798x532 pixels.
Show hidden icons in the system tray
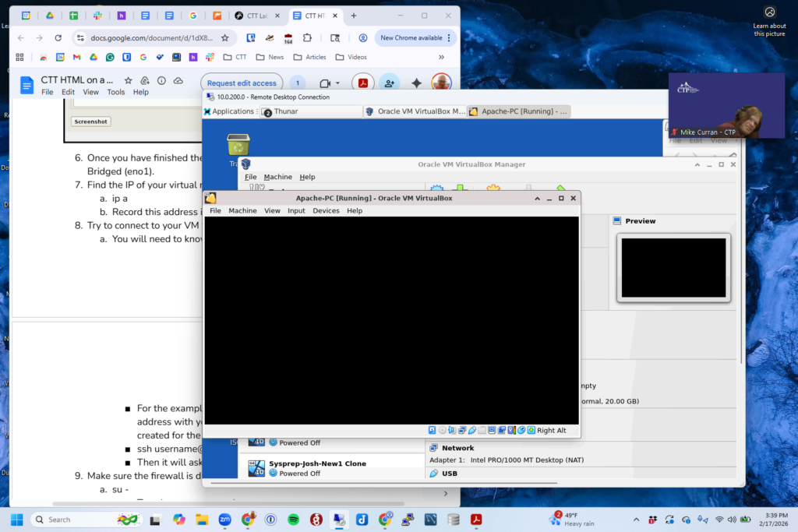[637, 520]
